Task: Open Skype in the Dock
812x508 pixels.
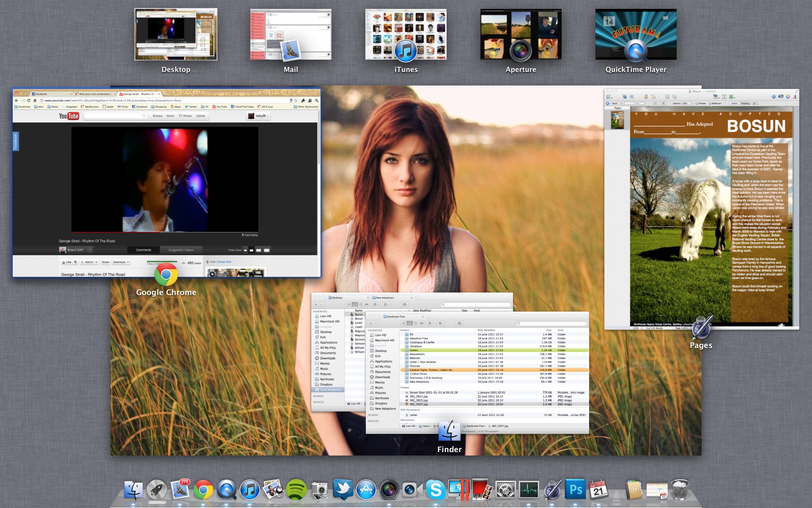Action: (x=435, y=490)
